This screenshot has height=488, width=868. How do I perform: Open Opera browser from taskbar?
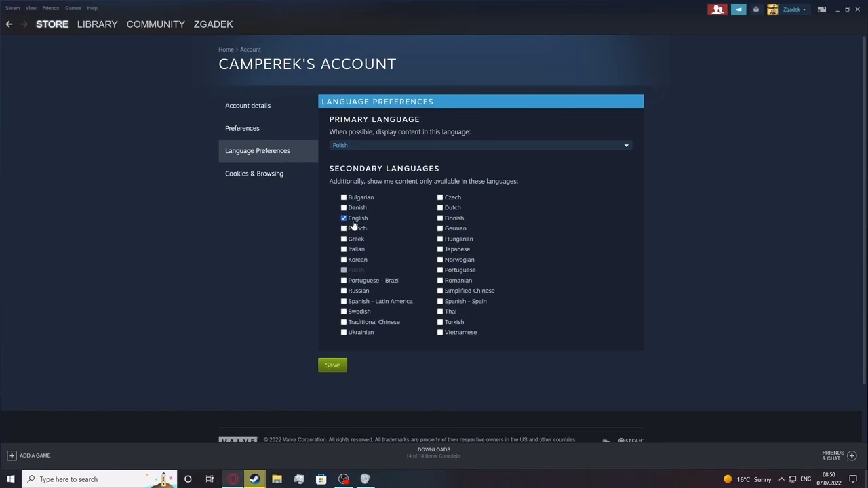pyautogui.click(x=233, y=479)
